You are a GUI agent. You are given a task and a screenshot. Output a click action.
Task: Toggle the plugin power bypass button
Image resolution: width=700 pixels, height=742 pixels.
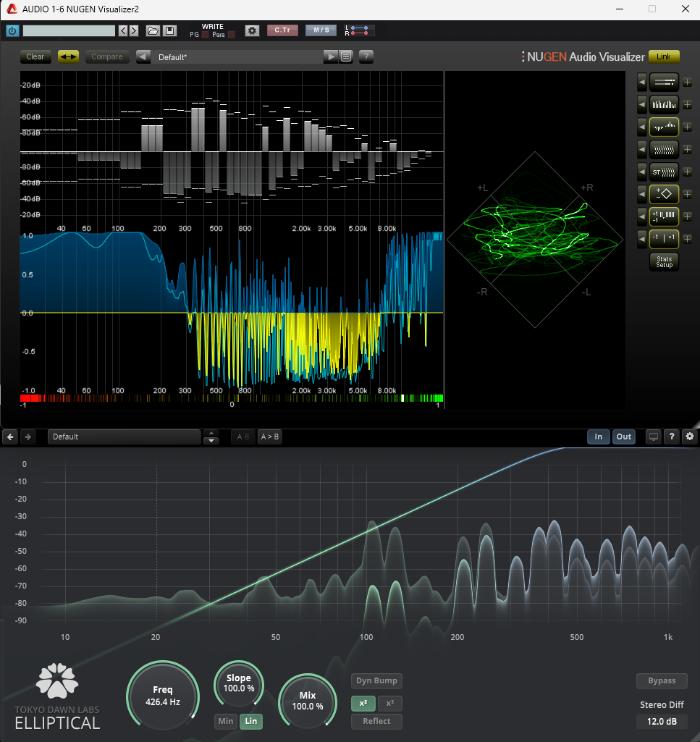click(12, 30)
